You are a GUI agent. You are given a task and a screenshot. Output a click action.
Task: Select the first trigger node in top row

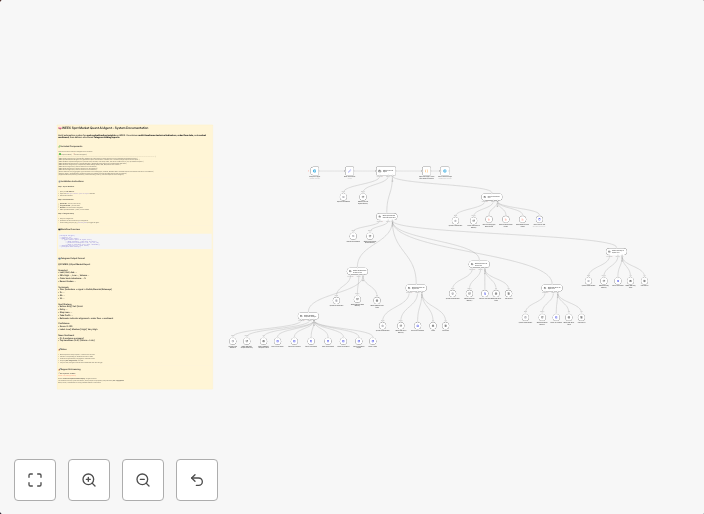[x=314, y=171]
